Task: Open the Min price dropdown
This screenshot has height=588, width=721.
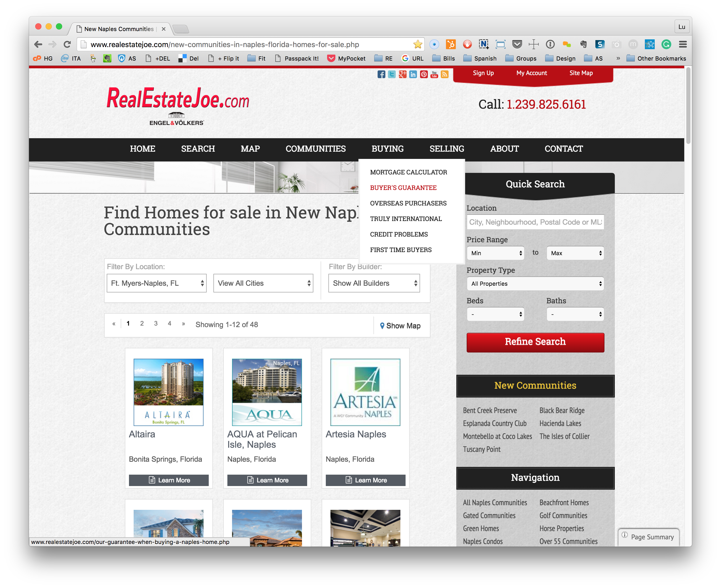Action: pos(495,253)
